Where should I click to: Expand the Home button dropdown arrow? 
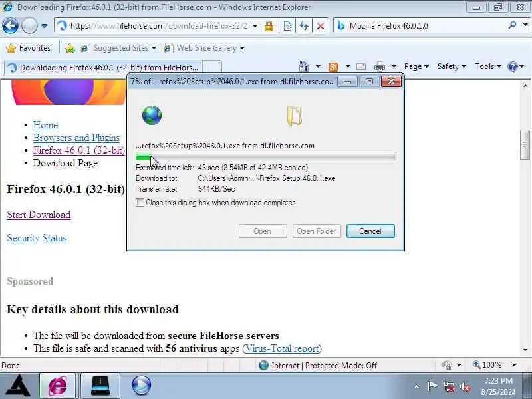(x=318, y=66)
